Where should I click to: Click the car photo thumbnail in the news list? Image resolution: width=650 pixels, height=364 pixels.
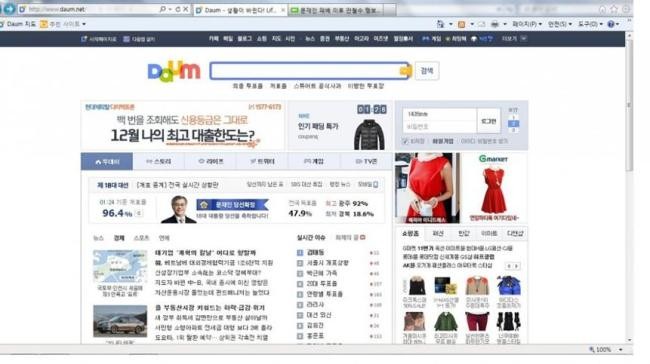120,321
